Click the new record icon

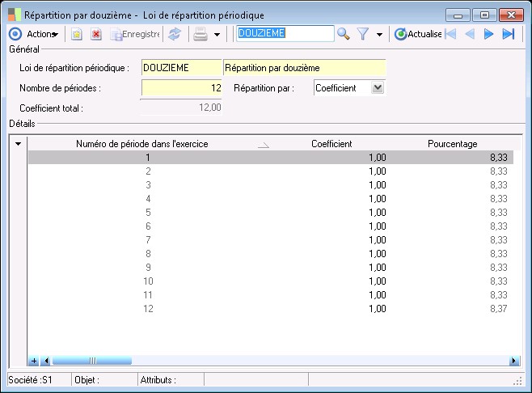click(76, 34)
